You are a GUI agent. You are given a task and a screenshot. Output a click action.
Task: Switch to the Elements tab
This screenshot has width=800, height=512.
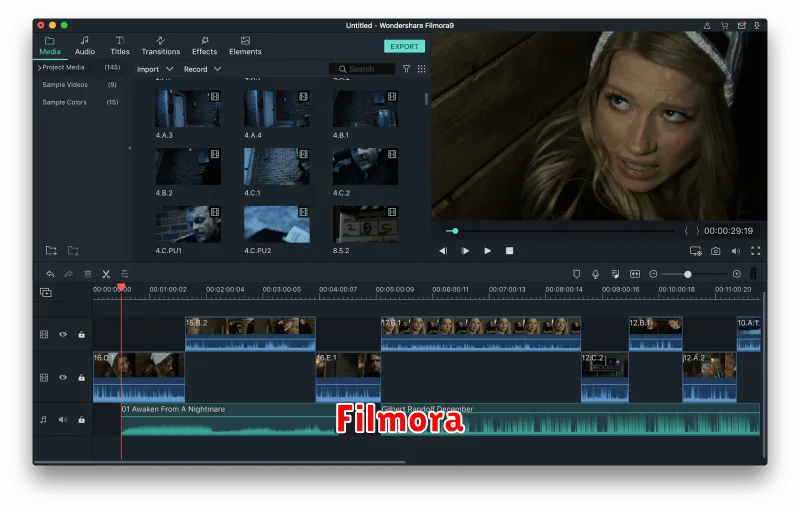(x=245, y=46)
